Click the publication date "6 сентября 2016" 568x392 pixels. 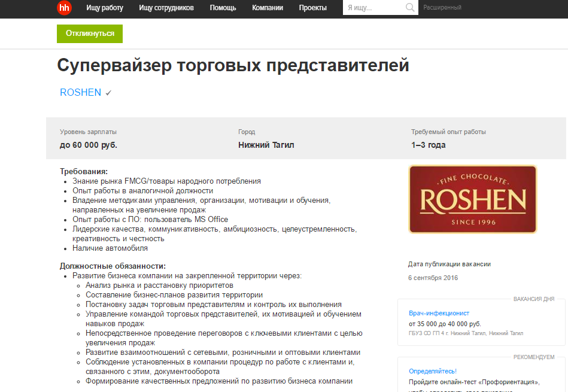433,278
